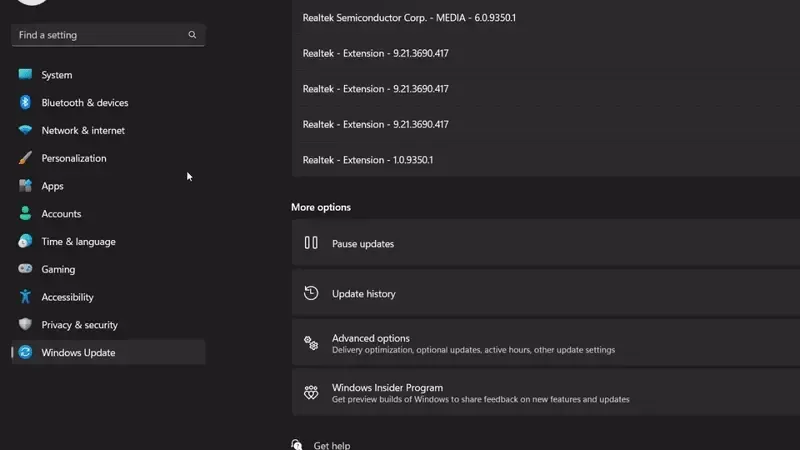The width and height of the screenshot is (800, 450).
Task: Open the Apps settings icon
Action: [25, 186]
